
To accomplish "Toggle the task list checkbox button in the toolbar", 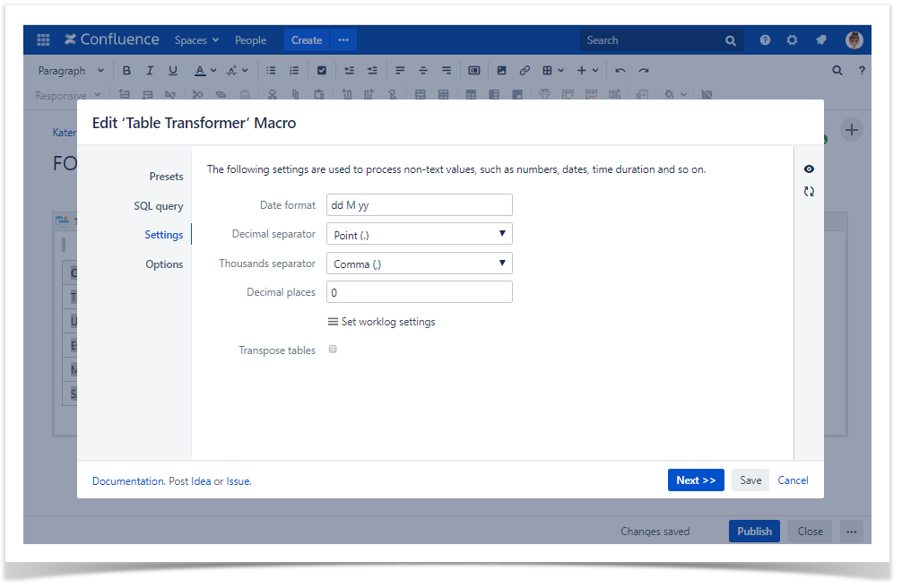I will (322, 71).
